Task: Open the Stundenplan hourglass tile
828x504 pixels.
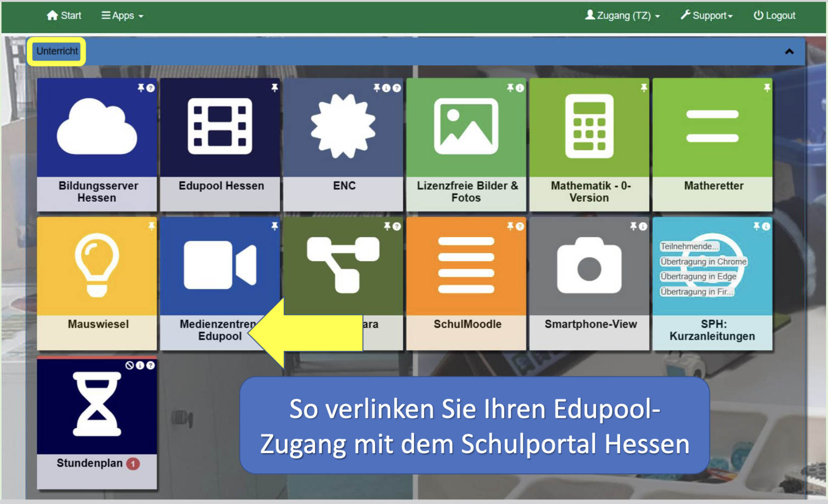Action: 97,406
